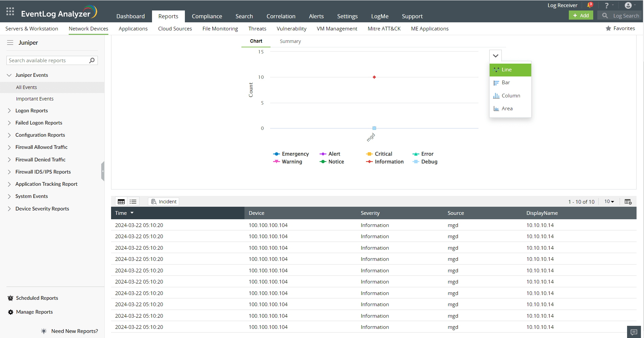Sort by the Severity column header

tap(370, 213)
